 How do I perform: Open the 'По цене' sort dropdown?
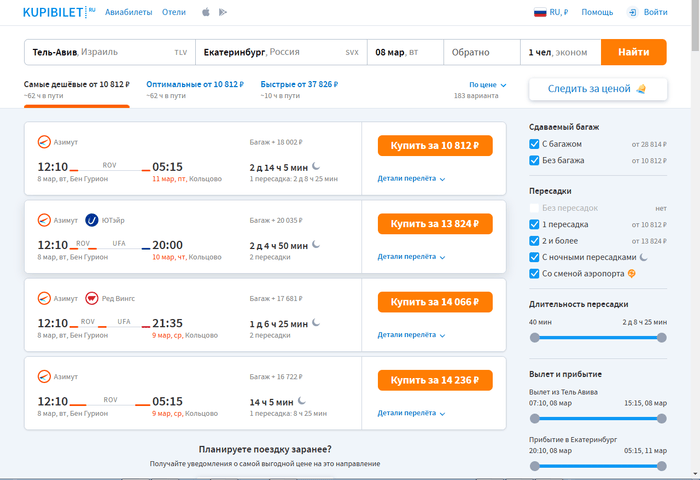point(488,84)
